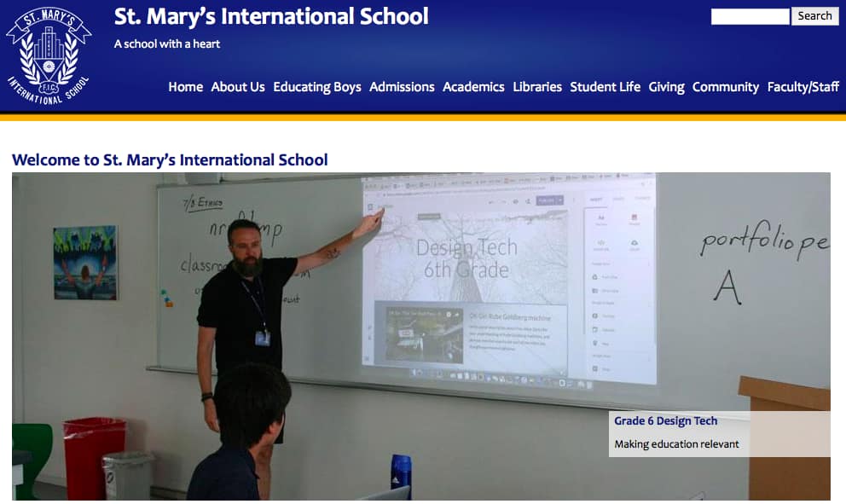Open the Libraries section

click(x=537, y=87)
